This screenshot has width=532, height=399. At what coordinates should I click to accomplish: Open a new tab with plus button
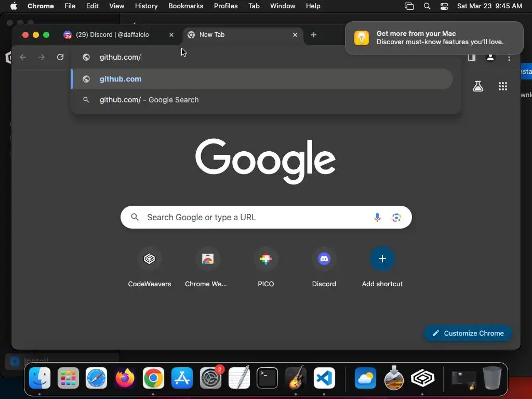click(313, 35)
